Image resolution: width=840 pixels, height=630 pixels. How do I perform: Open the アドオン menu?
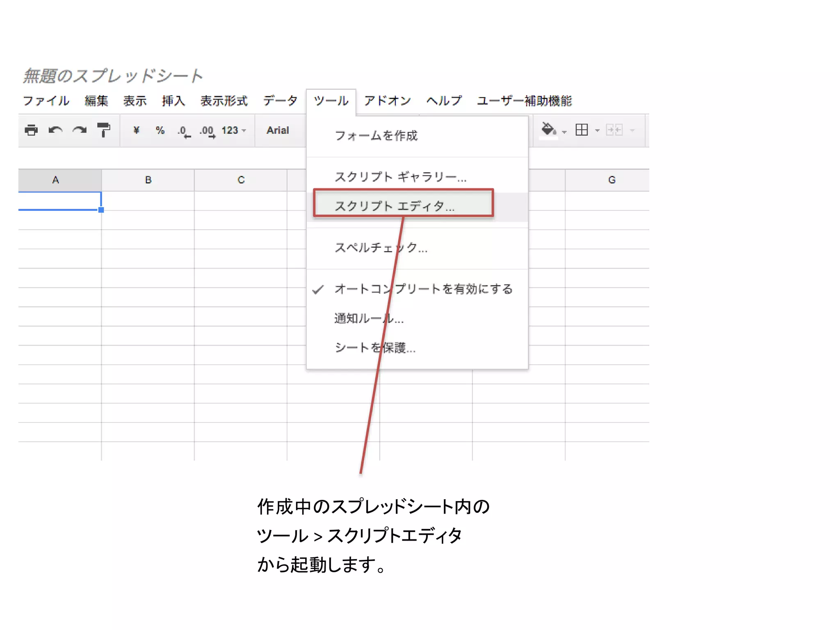click(388, 101)
